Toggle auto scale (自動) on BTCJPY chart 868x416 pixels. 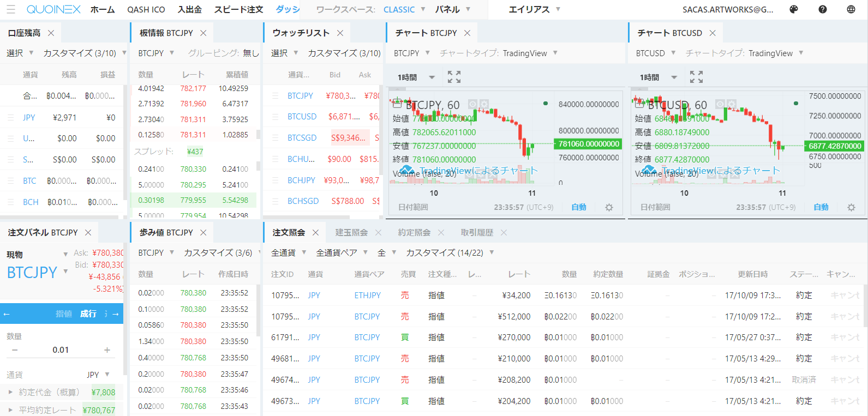click(579, 207)
